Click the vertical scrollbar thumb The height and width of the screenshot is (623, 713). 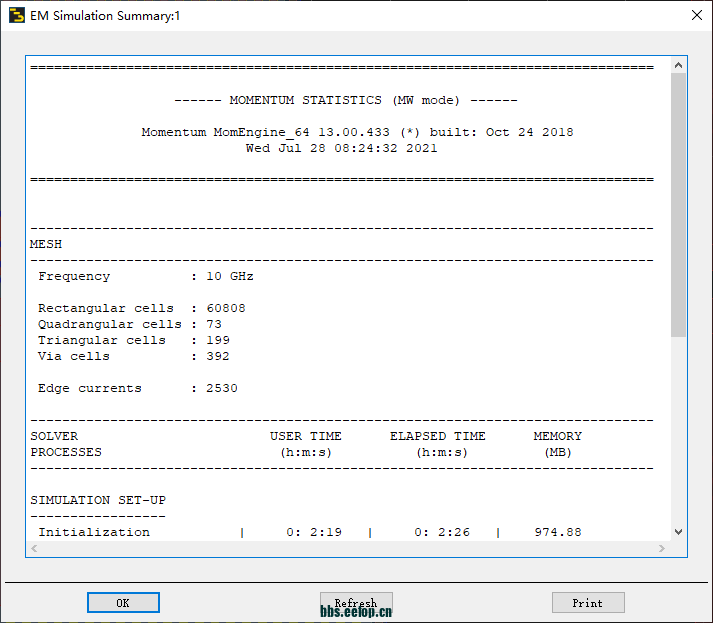(678, 205)
